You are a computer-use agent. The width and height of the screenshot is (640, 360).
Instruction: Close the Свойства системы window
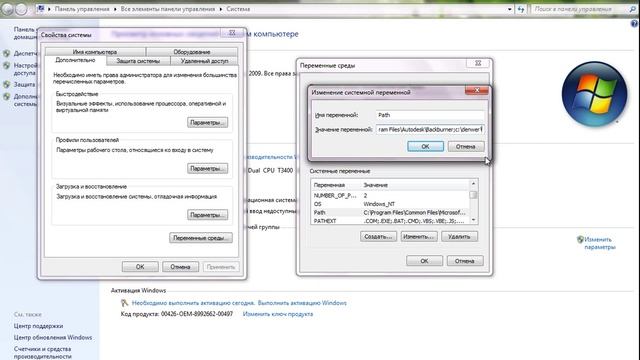click(232, 33)
